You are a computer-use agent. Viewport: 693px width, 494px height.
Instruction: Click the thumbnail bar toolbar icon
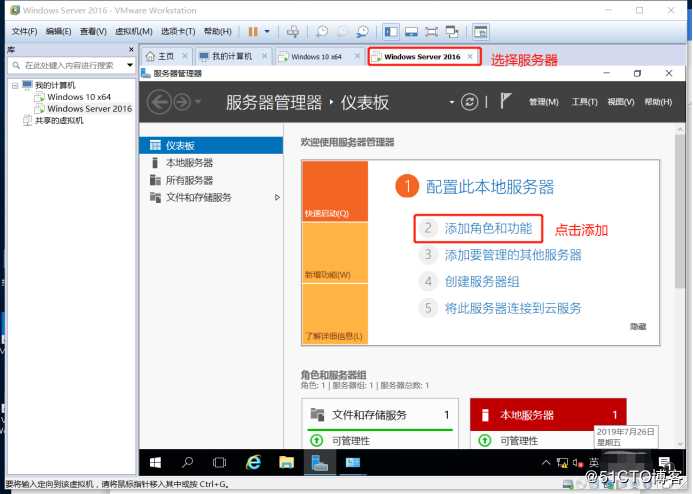tap(411, 31)
